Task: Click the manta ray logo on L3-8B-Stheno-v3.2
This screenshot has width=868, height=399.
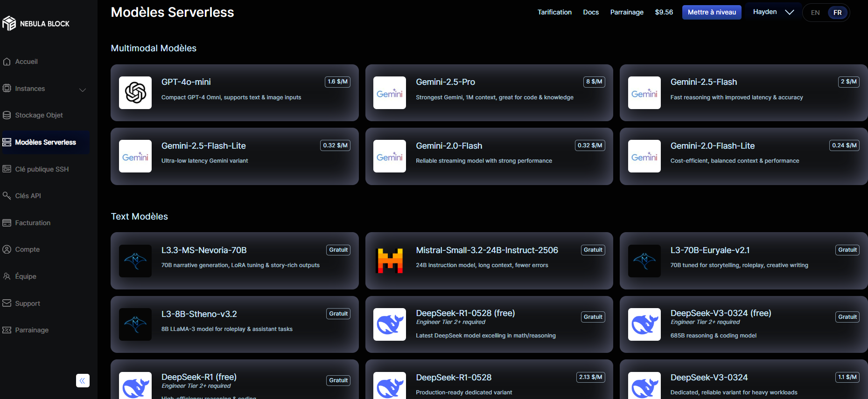Action: 135,324
